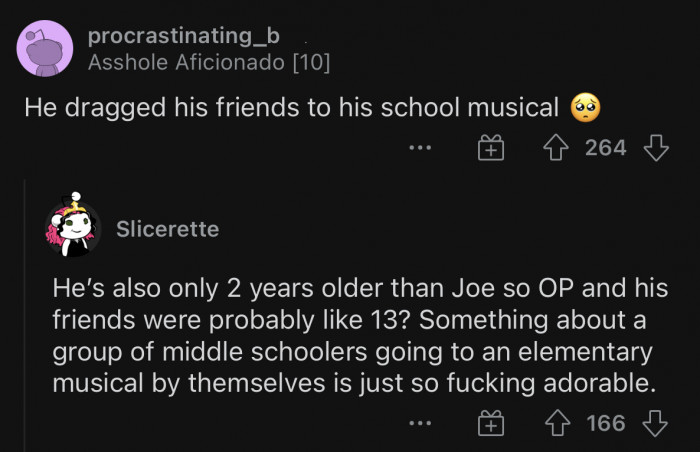Give an award to Slicerette's reply

pos(490,424)
